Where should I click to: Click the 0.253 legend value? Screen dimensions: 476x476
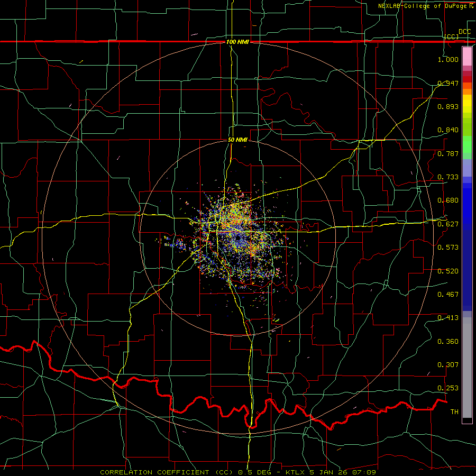pos(448,388)
